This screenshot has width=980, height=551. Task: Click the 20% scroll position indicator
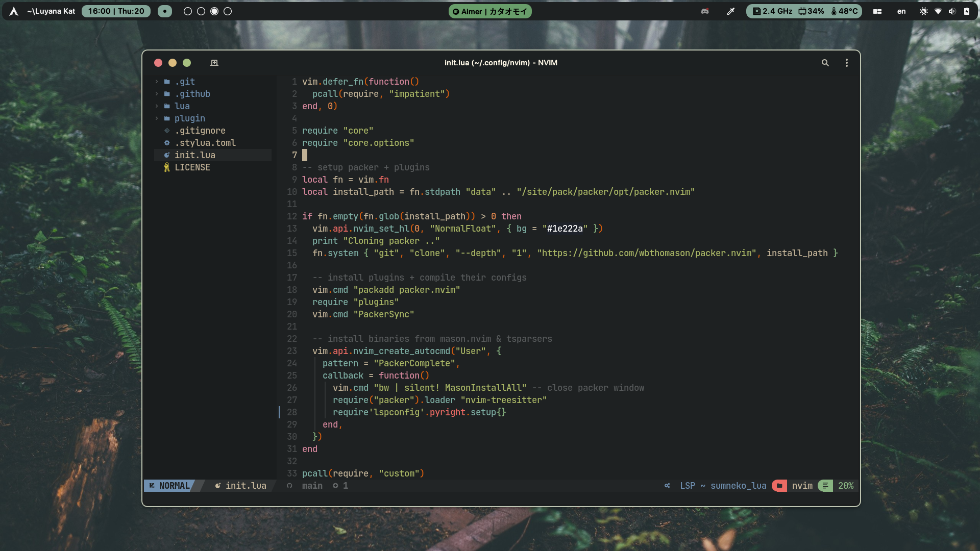point(845,486)
